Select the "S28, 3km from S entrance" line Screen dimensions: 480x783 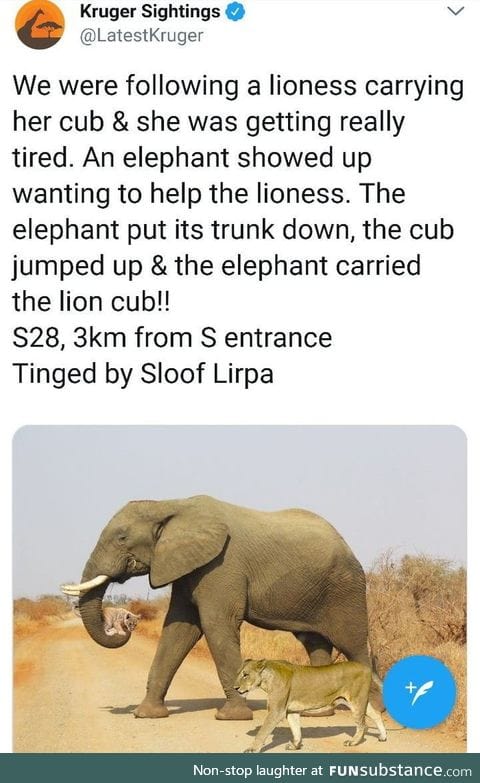click(x=172, y=338)
